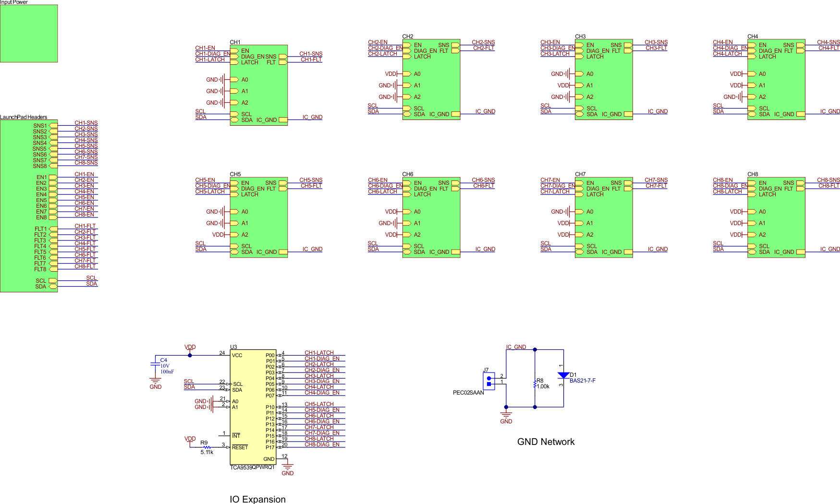Click diode D1 symbol
This screenshot has height=504, width=840.
563,375
